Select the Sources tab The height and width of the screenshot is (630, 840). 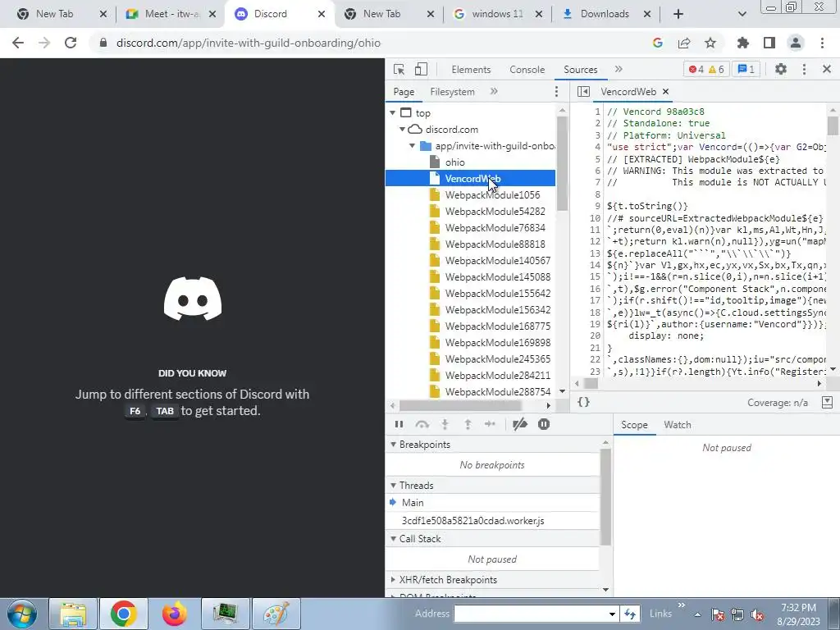(x=580, y=70)
